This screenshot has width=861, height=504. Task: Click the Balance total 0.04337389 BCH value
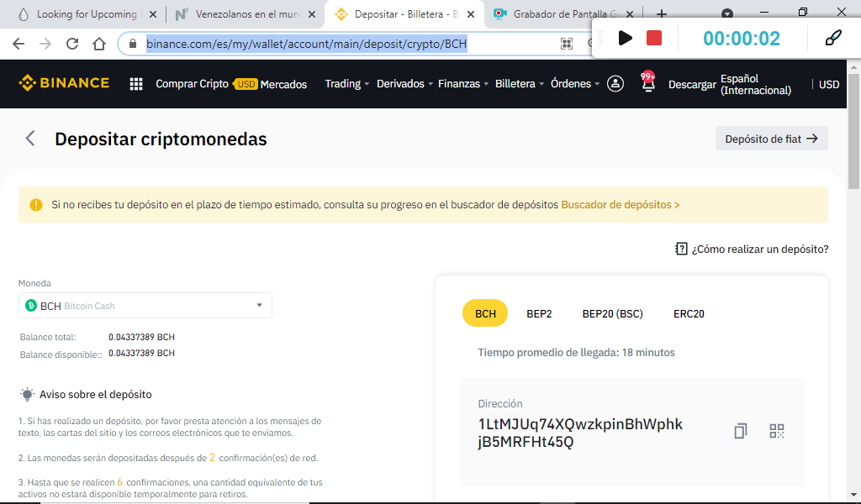[x=141, y=337]
